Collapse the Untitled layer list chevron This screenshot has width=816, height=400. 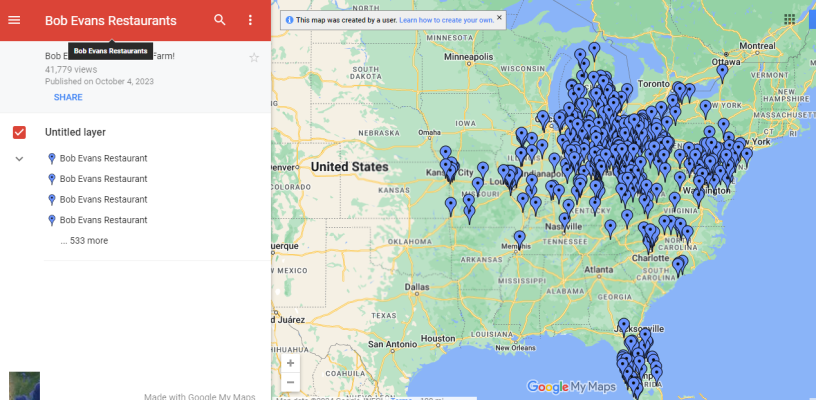[19, 159]
